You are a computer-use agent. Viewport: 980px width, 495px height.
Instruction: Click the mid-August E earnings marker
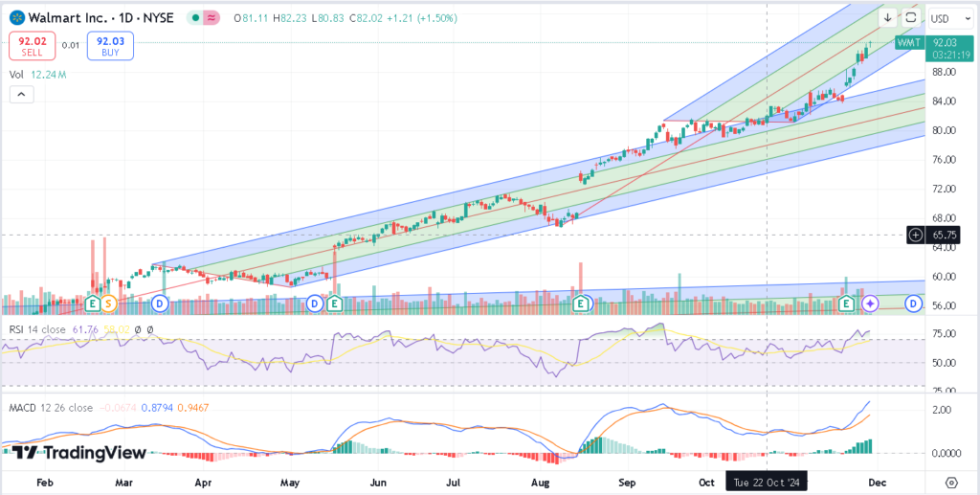582,304
